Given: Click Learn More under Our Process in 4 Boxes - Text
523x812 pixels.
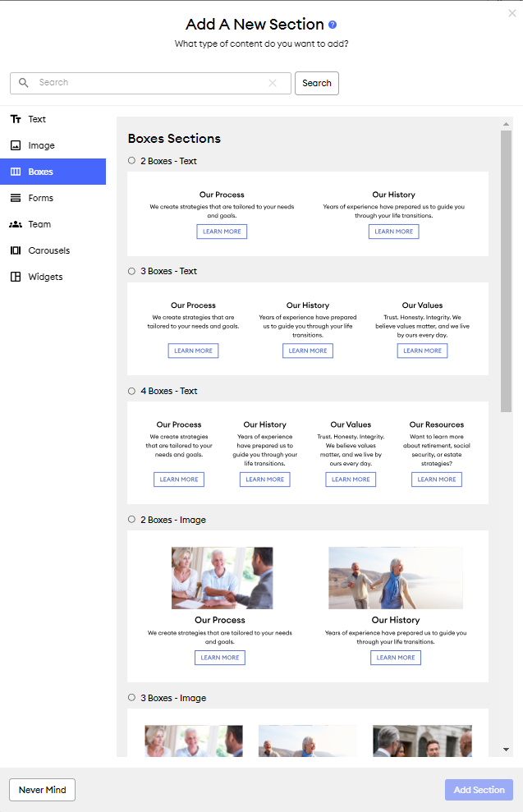Looking at the screenshot, I should [179, 479].
